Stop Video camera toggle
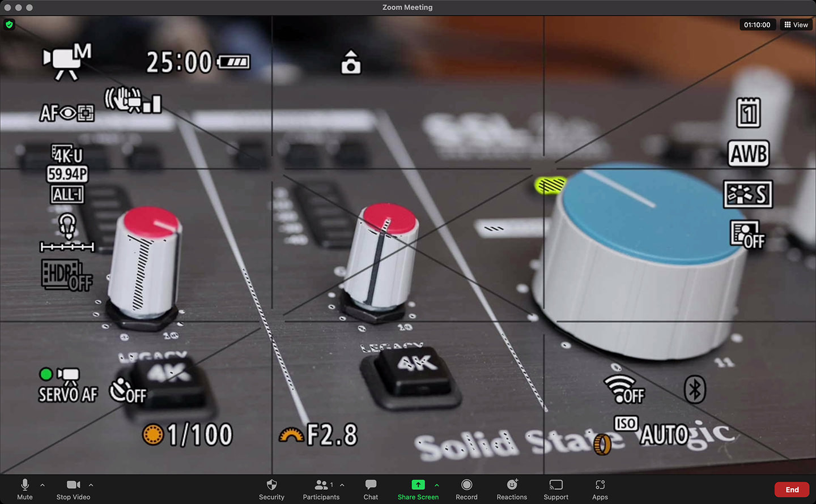 tap(73, 489)
